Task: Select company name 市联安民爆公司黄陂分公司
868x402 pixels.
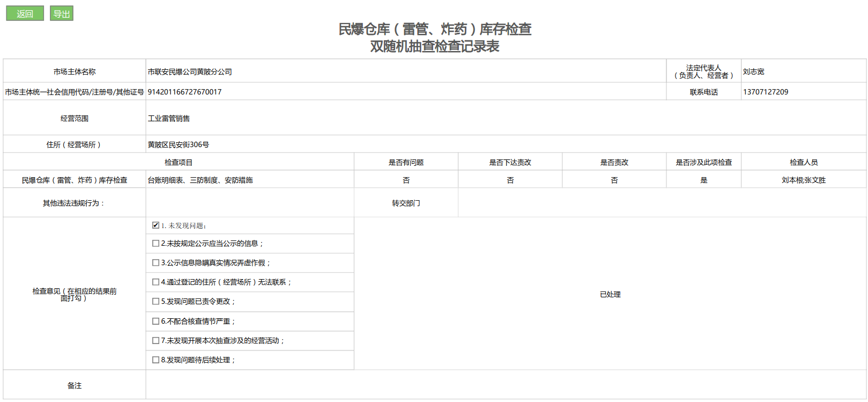Action: coord(190,71)
